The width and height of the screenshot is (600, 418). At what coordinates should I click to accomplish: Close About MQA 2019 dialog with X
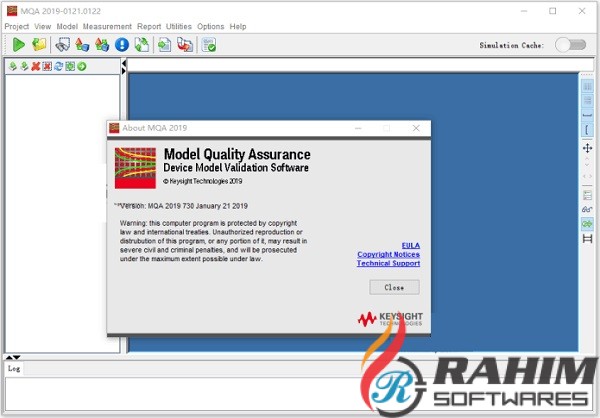(416, 128)
